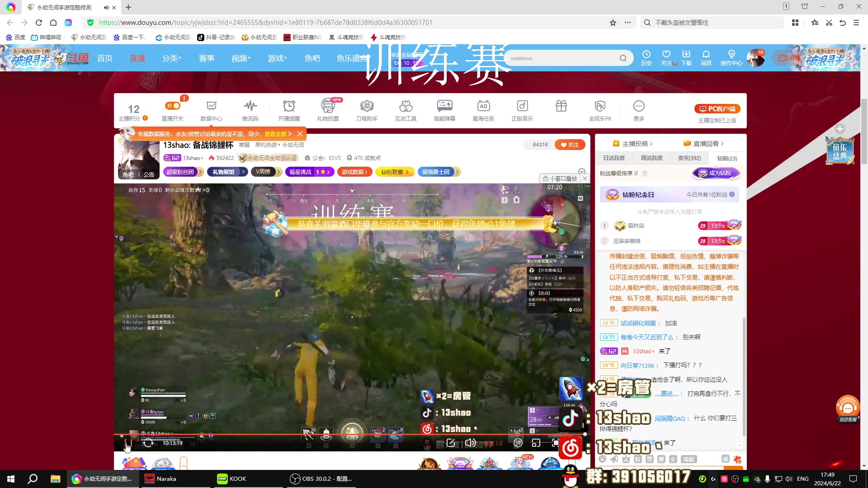This screenshot has width=868, height=488.
Task: Switch player to mini window mode
Action: point(536,443)
